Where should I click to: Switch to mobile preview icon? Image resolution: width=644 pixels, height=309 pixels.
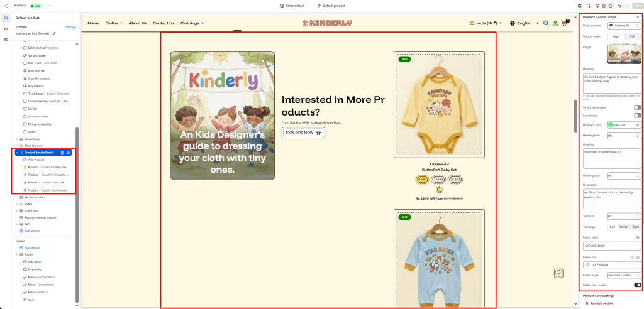pyautogui.click(x=604, y=6)
